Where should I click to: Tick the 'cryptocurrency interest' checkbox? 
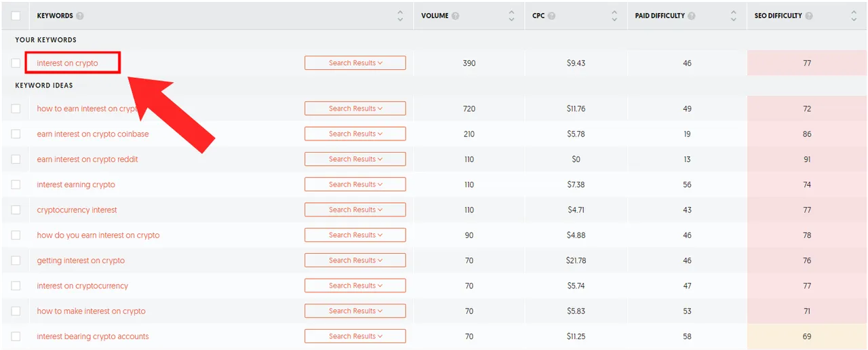(x=16, y=210)
